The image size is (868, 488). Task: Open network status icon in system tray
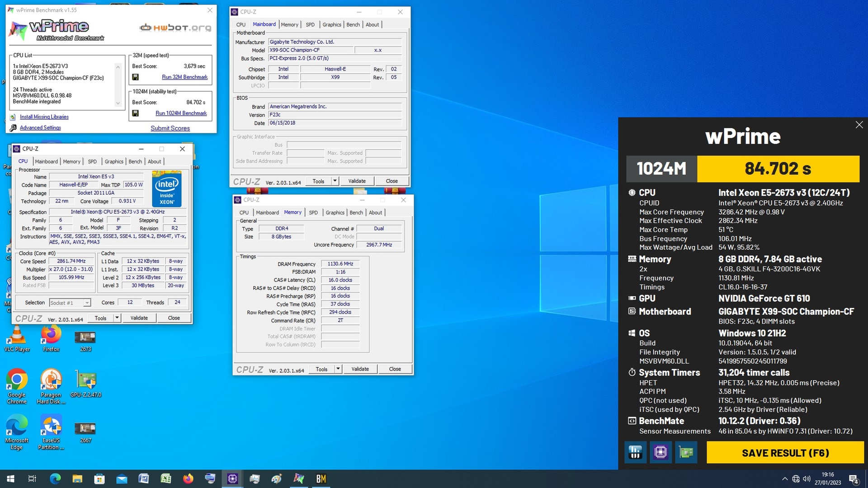[x=796, y=479]
